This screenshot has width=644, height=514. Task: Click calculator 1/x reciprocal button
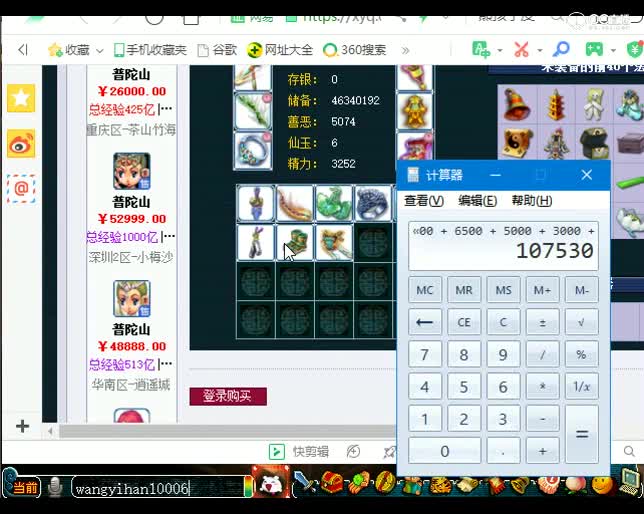tap(582, 387)
